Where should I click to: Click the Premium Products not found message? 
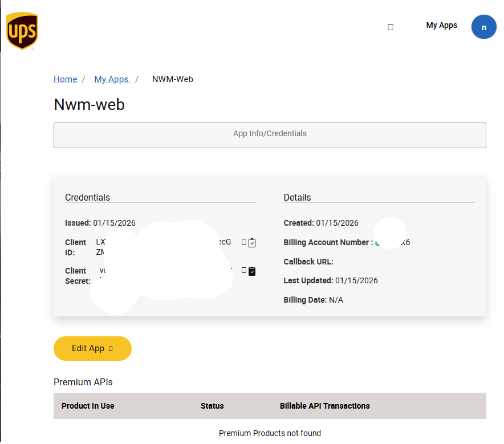[270, 433]
